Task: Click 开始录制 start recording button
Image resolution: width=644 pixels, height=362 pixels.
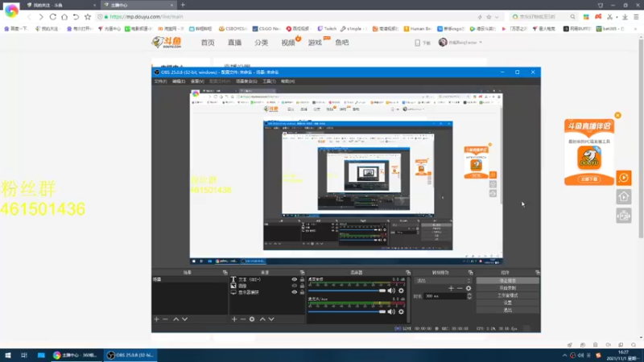Action: (508, 288)
